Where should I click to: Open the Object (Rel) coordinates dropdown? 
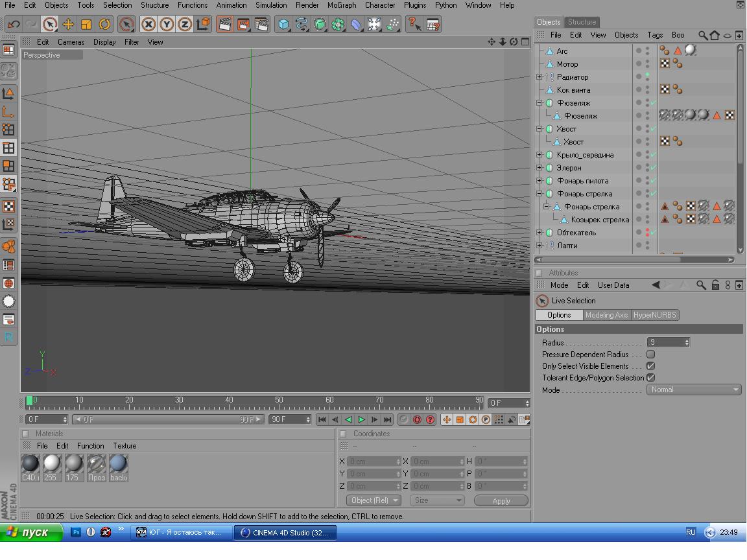tap(373, 500)
